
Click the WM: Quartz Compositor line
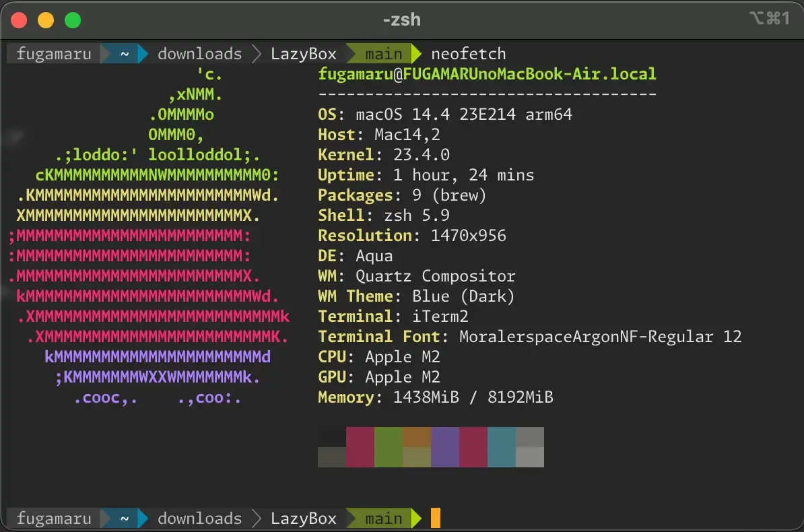pyautogui.click(x=416, y=276)
